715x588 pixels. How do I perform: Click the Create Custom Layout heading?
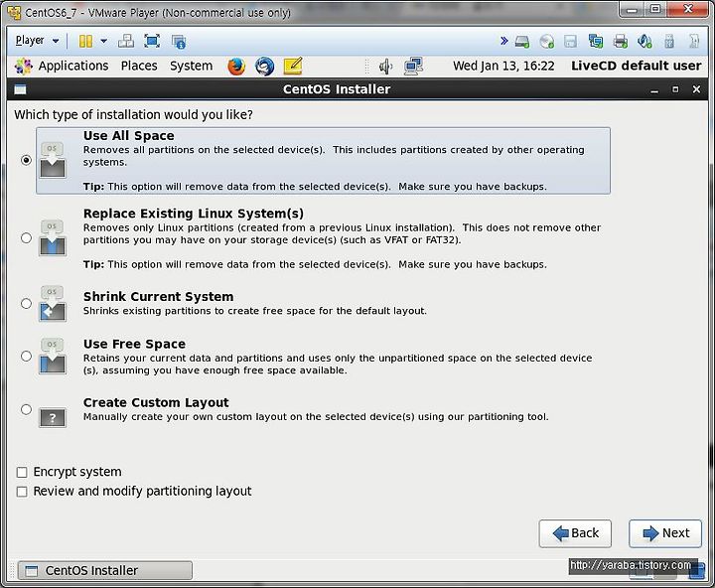click(x=156, y=403)
